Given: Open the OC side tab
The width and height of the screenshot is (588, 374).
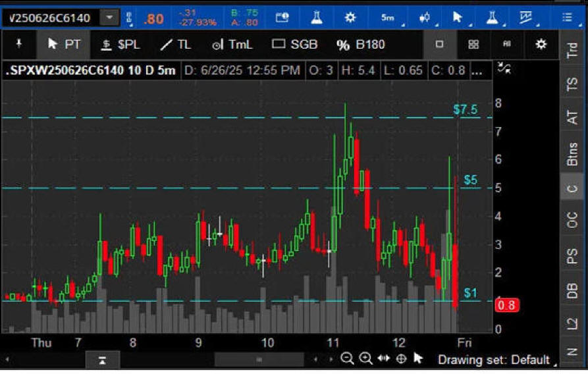Looking at the screenshot, I should (572, 220).
